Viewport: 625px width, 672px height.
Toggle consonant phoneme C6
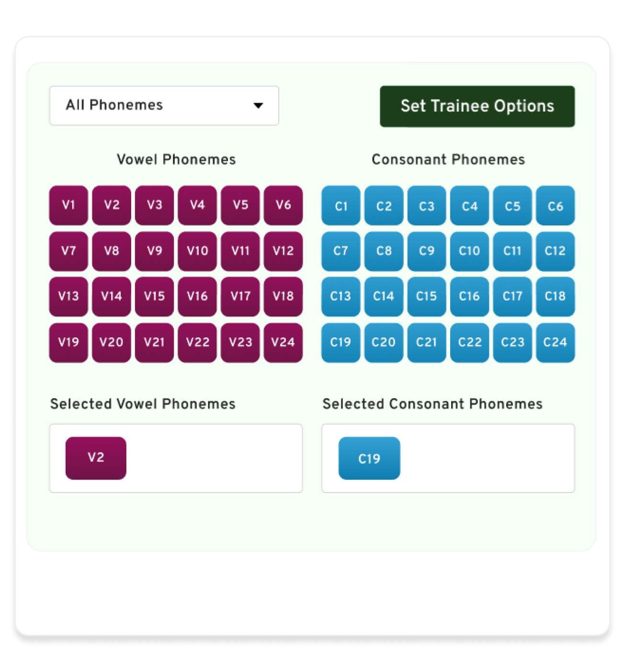[555, 206]
